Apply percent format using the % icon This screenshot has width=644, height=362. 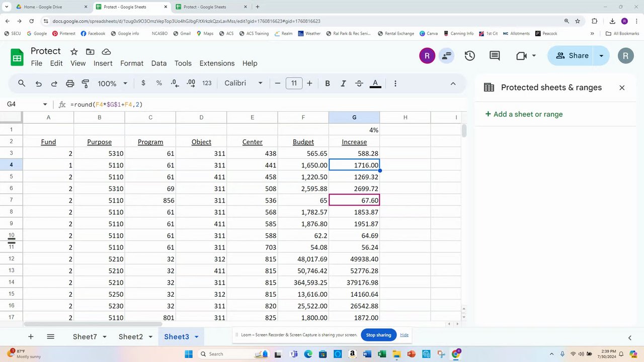pos(159,83)
